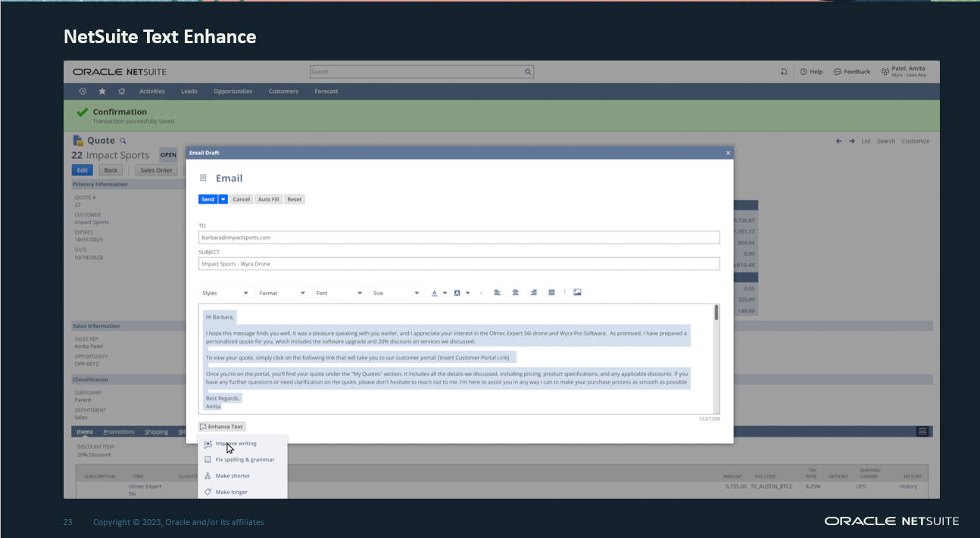Viewport: 980px width, 538px height.
Task: Open the Format dropdown
Action: point(282,293)
